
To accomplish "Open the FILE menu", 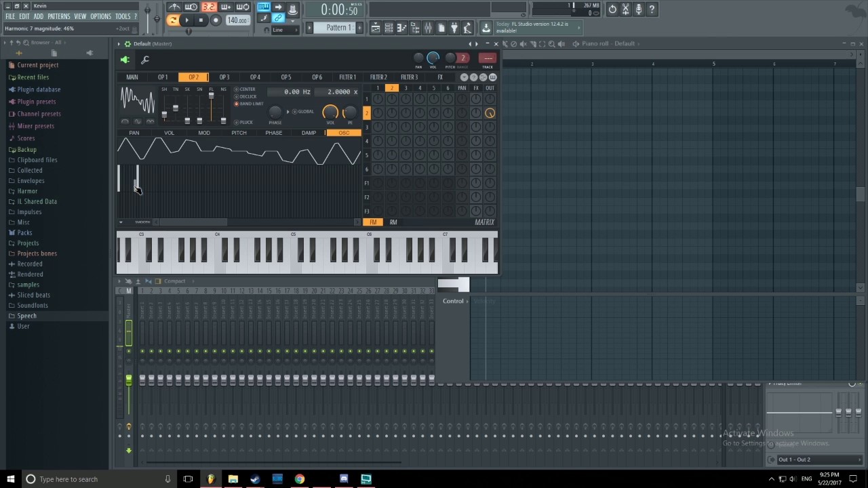I will (10, 16).
